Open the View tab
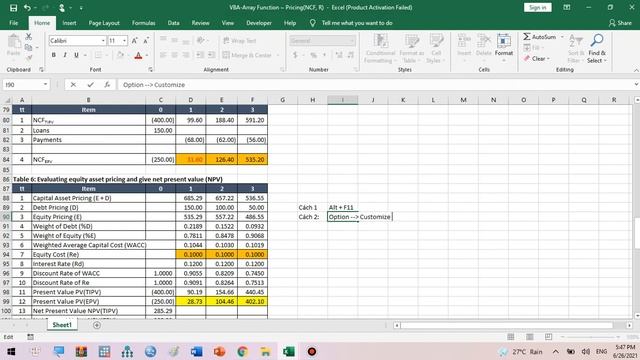 pyautogui.click(x=228, y=23)
